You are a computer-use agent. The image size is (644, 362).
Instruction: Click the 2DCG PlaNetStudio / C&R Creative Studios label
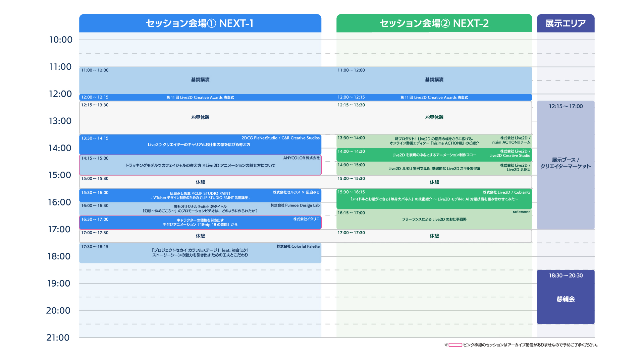click(x=281, y=138)
